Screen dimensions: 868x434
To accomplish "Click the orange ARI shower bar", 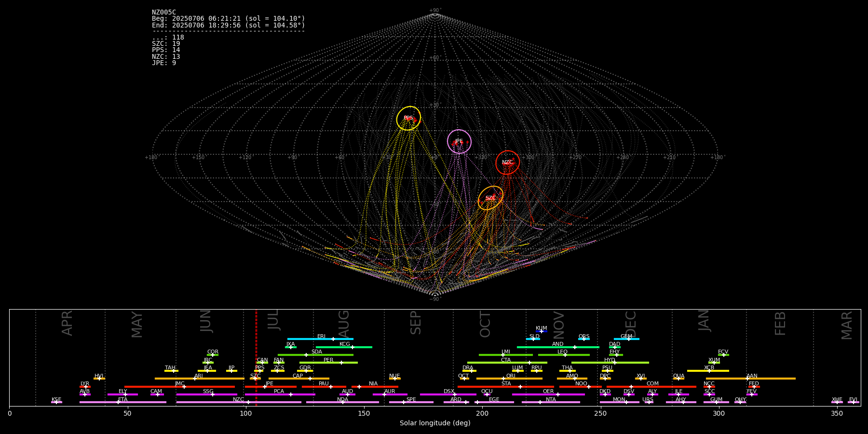I will [x=200, y=379].
